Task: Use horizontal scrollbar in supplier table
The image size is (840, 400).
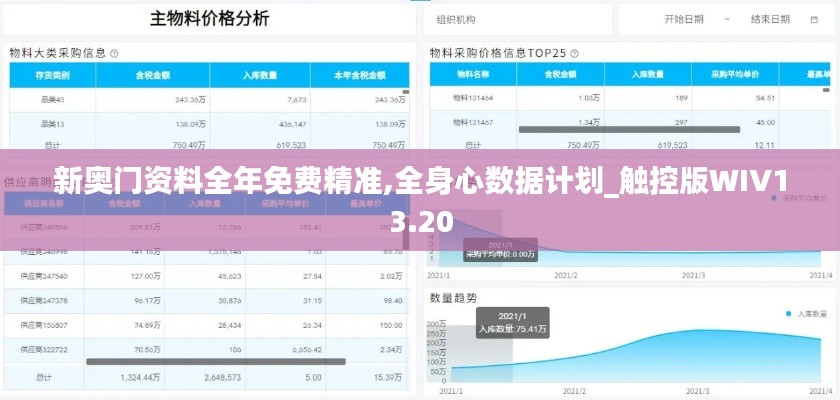Action: coord(216,362)
